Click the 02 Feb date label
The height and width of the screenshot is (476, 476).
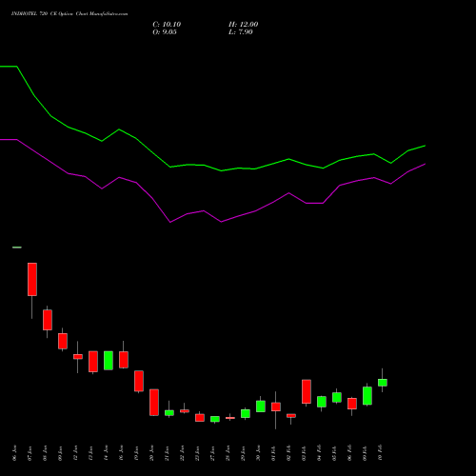click(x=288, y=453)
